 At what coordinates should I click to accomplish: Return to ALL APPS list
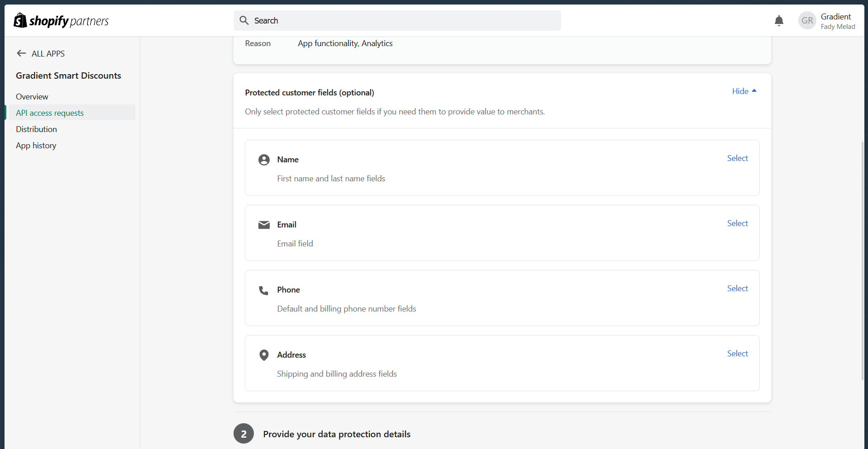pos(48,53)
